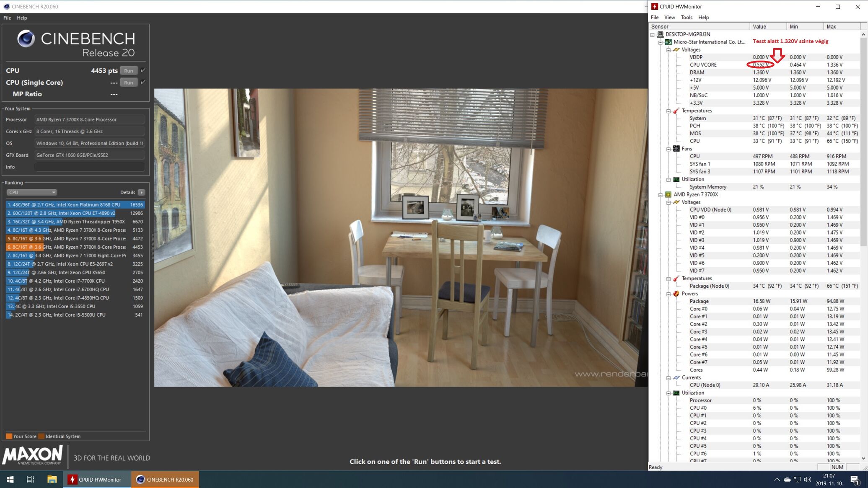This screenshot has height=488, width=868.
Task: Collapse the AMD Ryzen 7 3700X node
Action: 661,194
